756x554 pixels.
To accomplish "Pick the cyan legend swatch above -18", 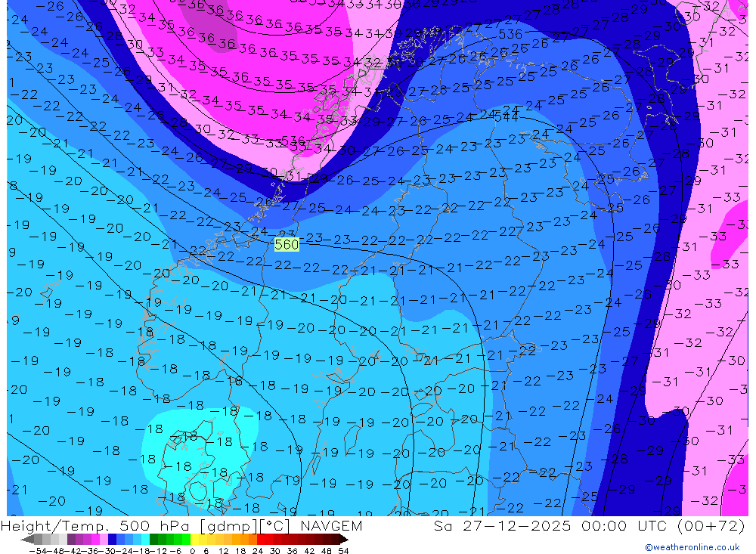I will pos(145,539).
